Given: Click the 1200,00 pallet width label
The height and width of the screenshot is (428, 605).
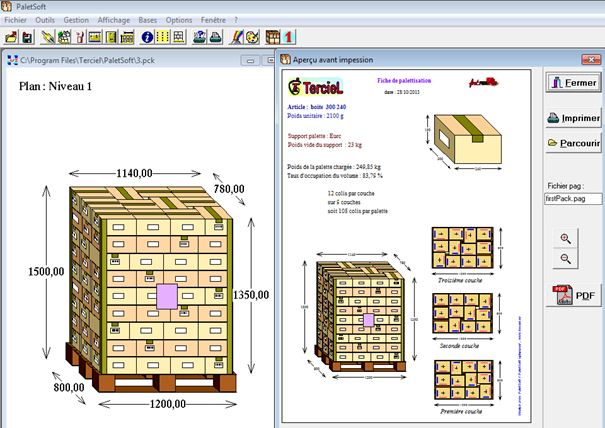Looking at the screenshot, I should click(167, 404).
